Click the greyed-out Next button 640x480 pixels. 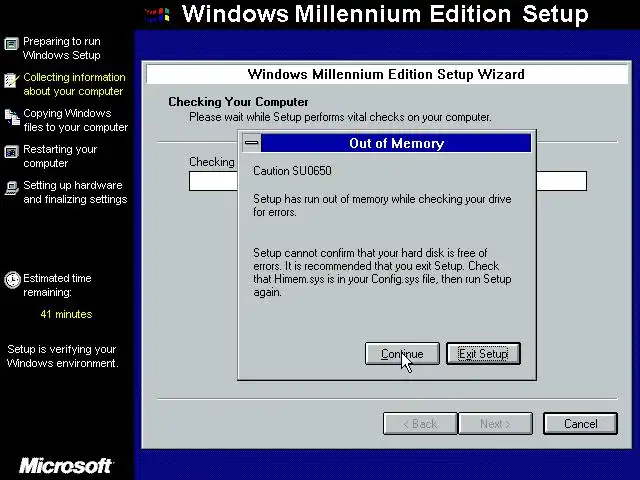click(496, 424)
